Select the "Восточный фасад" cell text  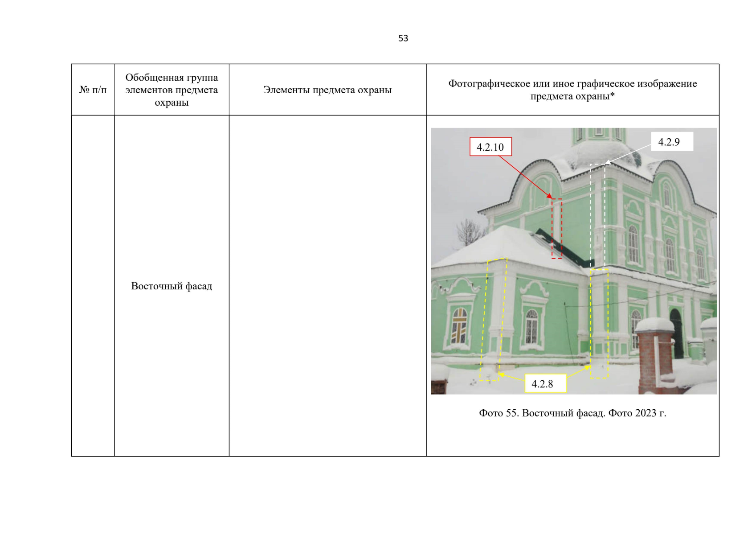pyautogui.click(x=172, y=286)
